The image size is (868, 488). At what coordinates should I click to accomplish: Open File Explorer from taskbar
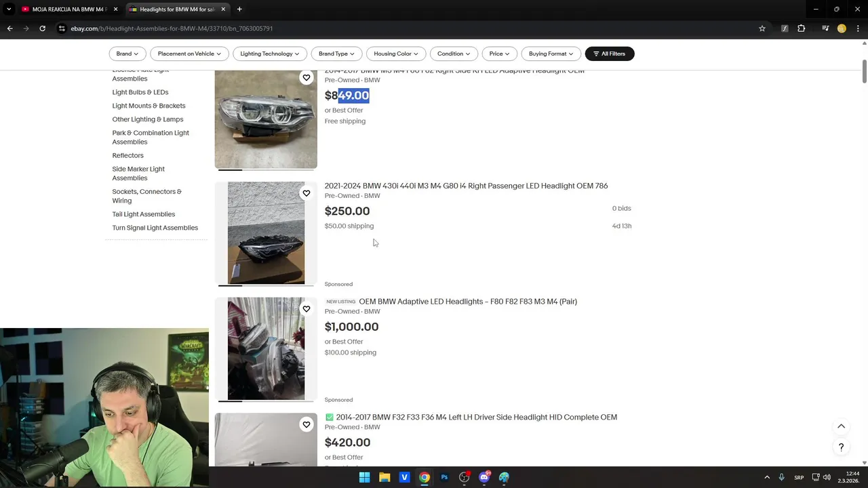point(384,477)
